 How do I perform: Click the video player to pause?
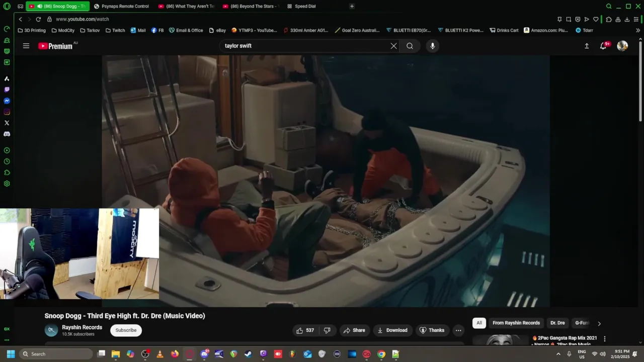click(x=326, y=181)
